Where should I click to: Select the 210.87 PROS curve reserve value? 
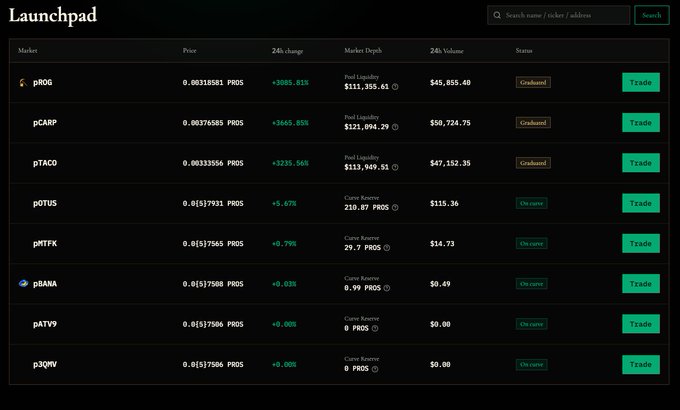[366, 208]
